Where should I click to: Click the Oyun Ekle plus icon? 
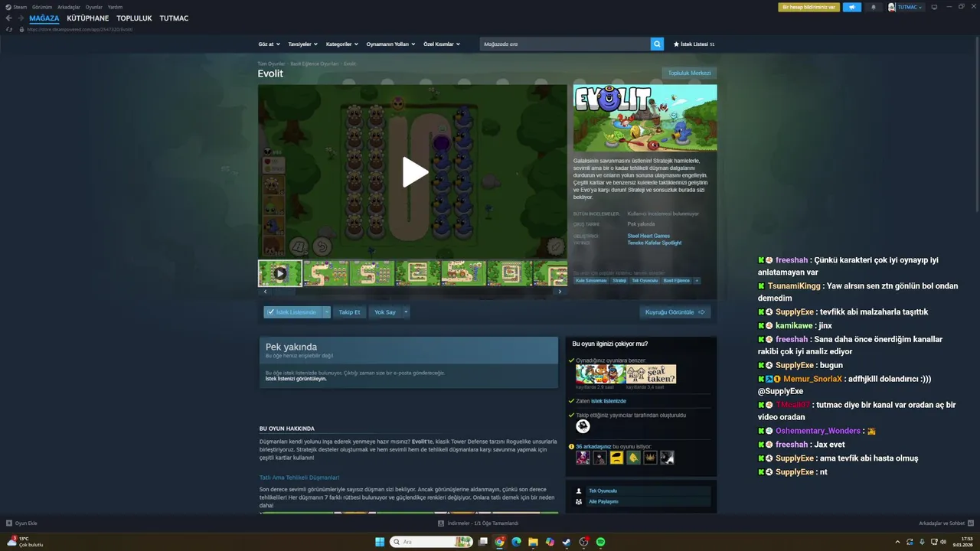tap(9, 523)
